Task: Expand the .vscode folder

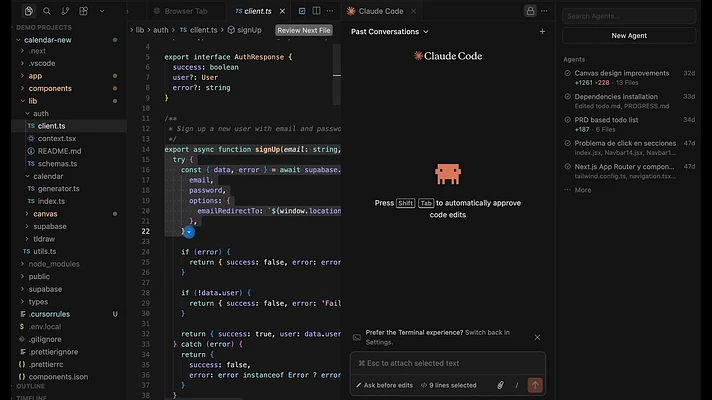Action: click(x=22, y=63)
